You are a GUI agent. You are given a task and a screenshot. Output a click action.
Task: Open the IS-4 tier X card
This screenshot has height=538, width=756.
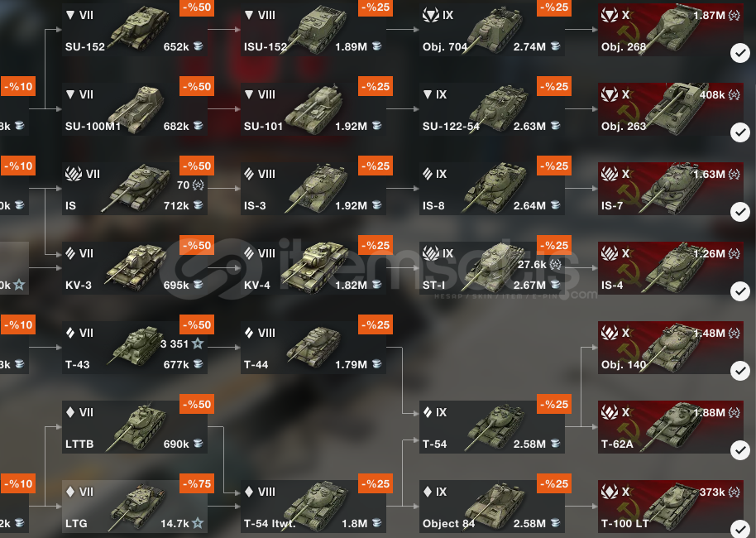(x=671, y=268)
